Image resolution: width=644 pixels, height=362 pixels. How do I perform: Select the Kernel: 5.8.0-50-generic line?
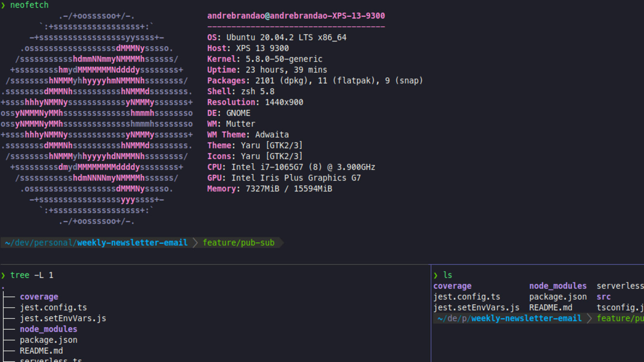265,59
